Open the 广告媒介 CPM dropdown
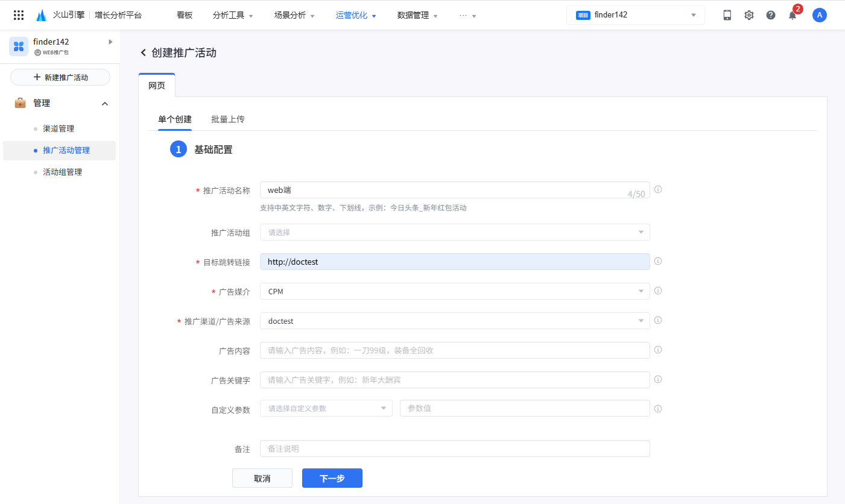 click(454, 291)
